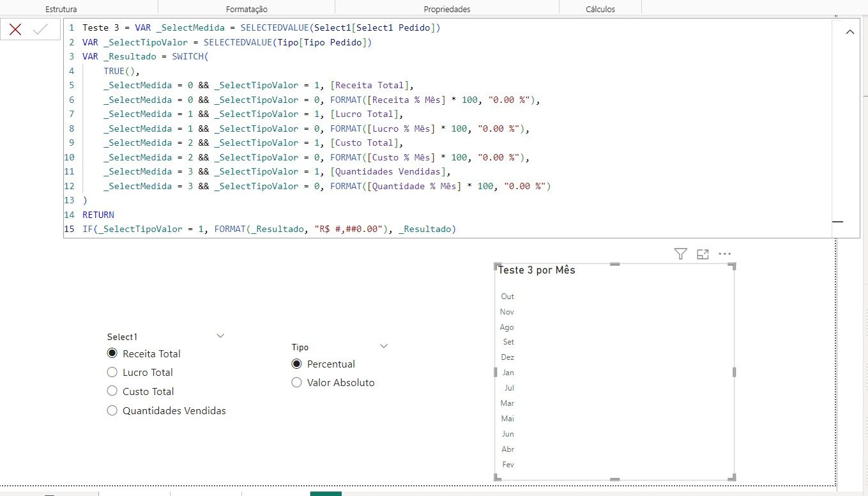Commit the formula with the checkmark
The width and height of the screenshot is (868, 496).
pyautogui.click(x=41, y=29)
